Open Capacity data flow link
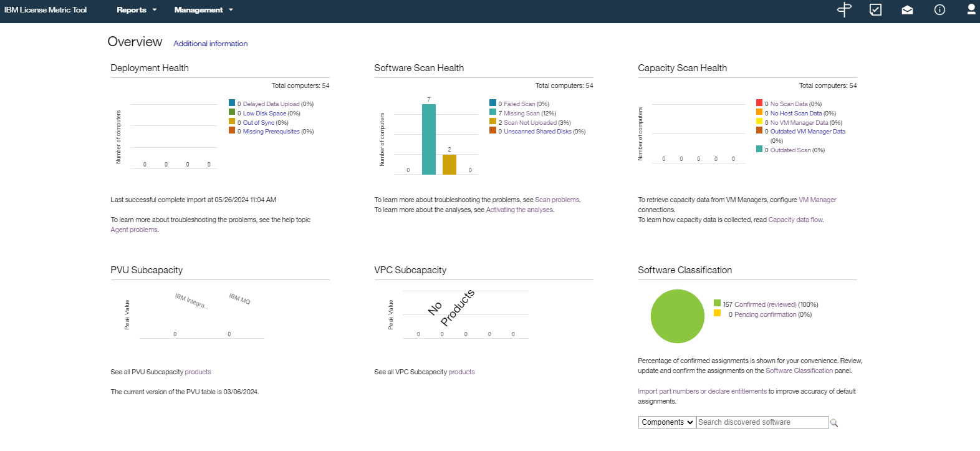Image resolution: width=980 pixels, height=451 pixels. pyautogui.click(x=795, y=220)
